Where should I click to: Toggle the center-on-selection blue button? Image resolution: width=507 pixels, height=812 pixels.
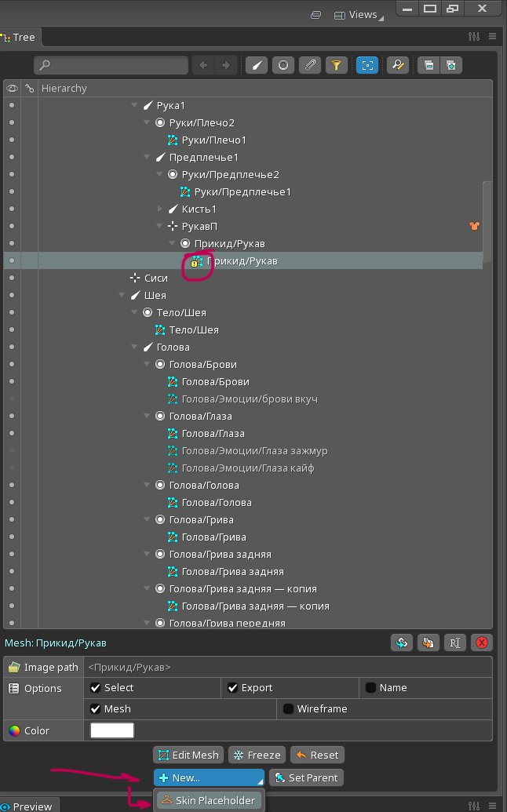click(367, 65)
